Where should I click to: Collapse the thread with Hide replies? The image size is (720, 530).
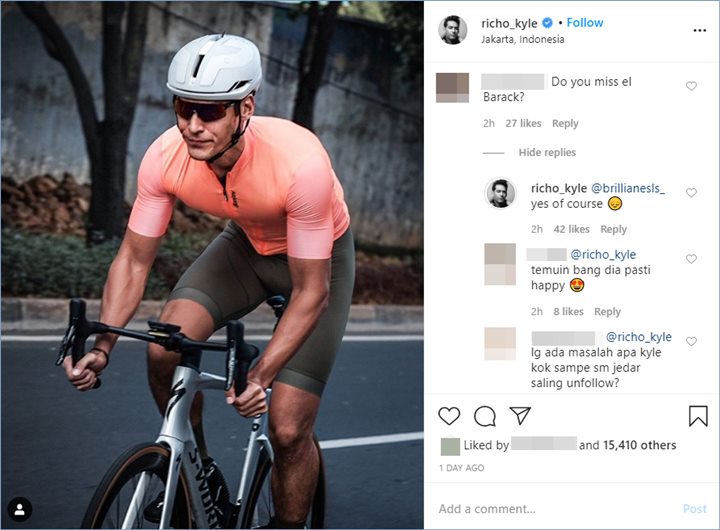coord(547,153)
